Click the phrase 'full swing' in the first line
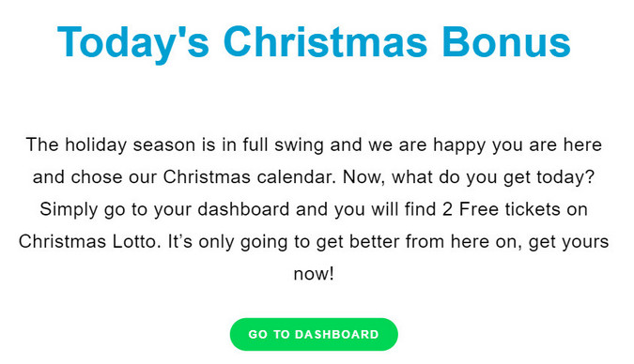Viewport: 634px width, 364px height. [x=283, y=145]
